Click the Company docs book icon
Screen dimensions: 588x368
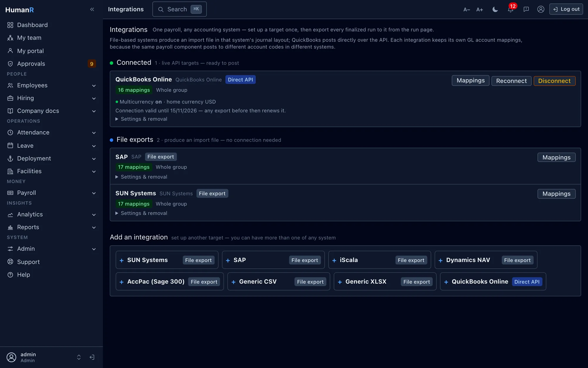click(x=10, y=111)
